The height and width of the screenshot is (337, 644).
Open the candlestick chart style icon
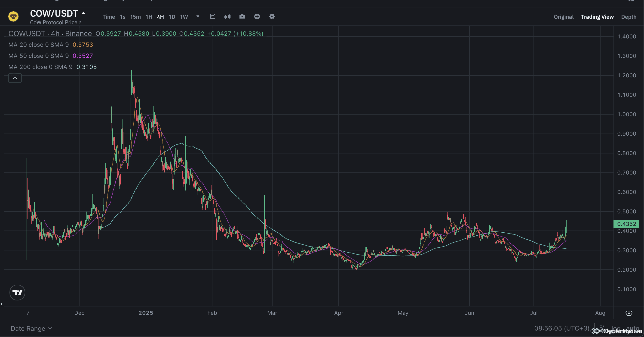point(227,16)
